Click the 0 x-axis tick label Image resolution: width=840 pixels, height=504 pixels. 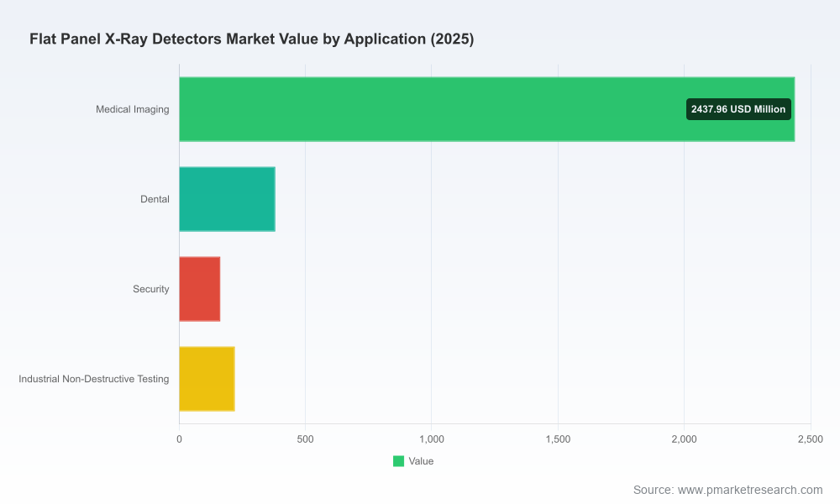click(x=180, y=439)
